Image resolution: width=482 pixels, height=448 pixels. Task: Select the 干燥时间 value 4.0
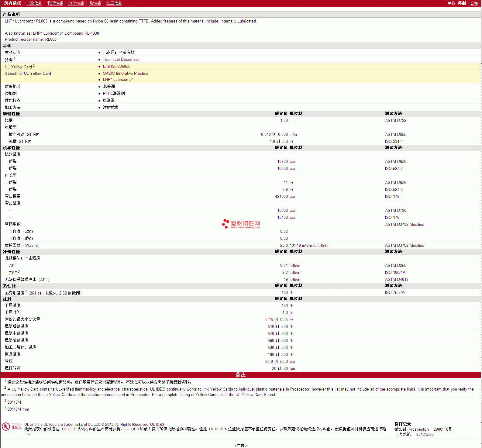tap(285, 313)
